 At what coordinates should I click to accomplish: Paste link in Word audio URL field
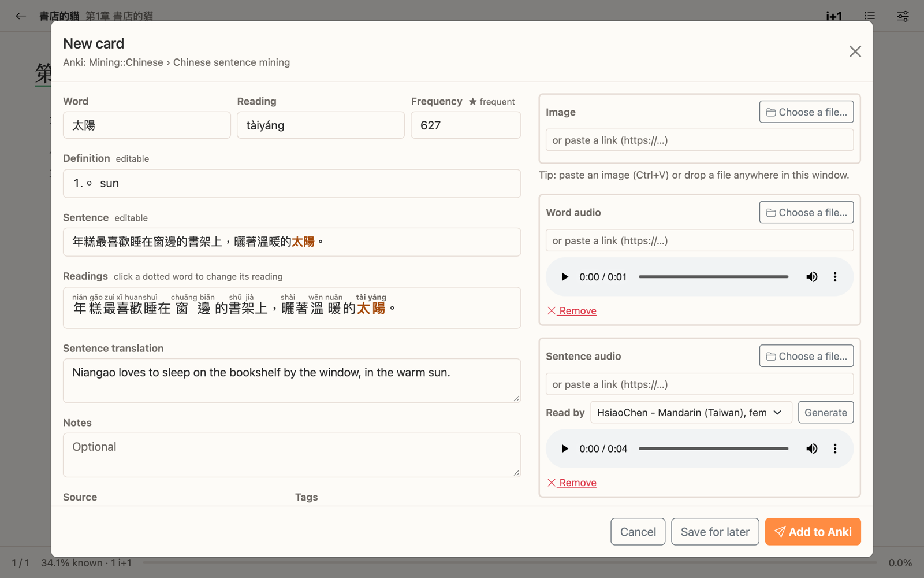coord(699,241)
